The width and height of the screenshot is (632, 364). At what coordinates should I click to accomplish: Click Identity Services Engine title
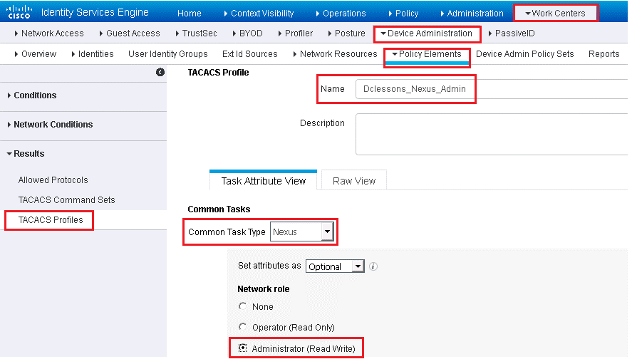(95, 13)
